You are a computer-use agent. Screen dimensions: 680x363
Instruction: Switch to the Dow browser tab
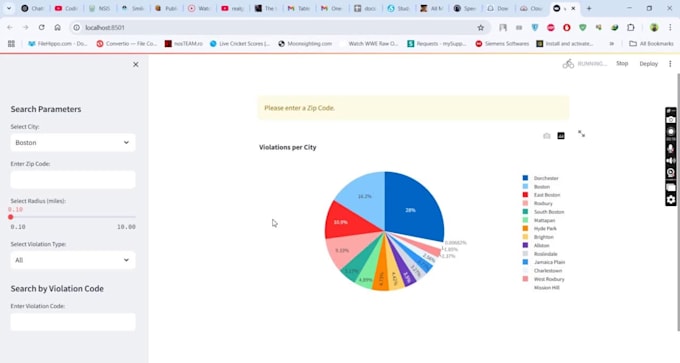(x=497, y=8)
